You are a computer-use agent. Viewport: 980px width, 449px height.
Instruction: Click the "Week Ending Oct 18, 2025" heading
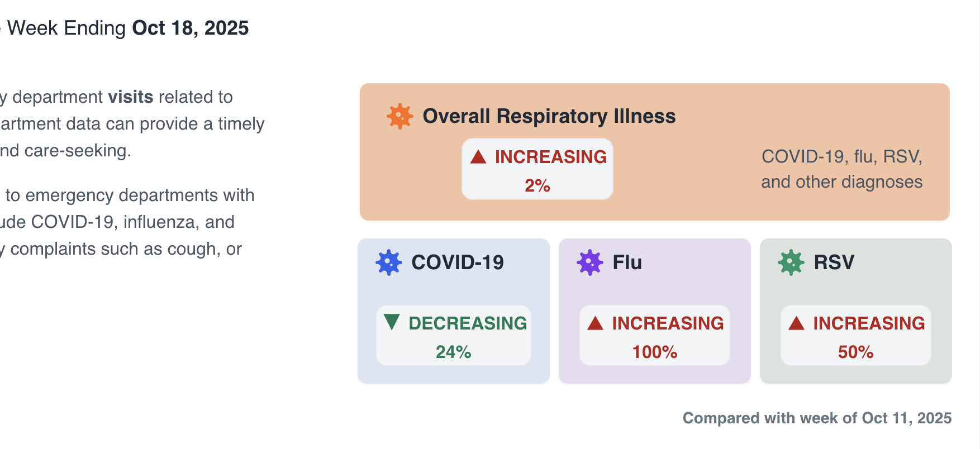coord(128,28)
